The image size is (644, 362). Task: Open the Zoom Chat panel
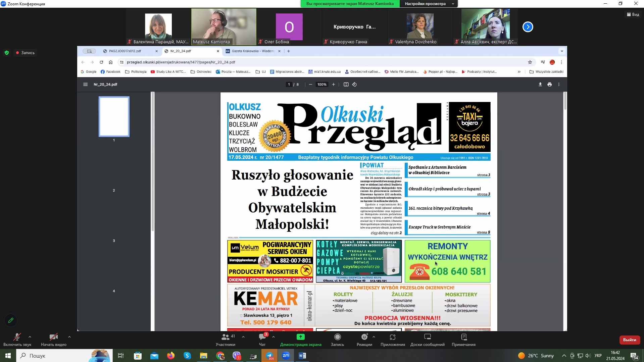click(262, 337)
